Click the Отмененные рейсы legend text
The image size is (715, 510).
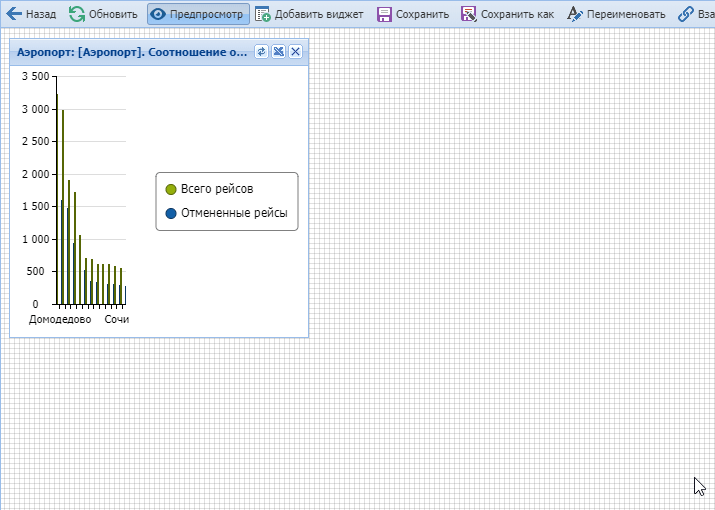point(234,213)
